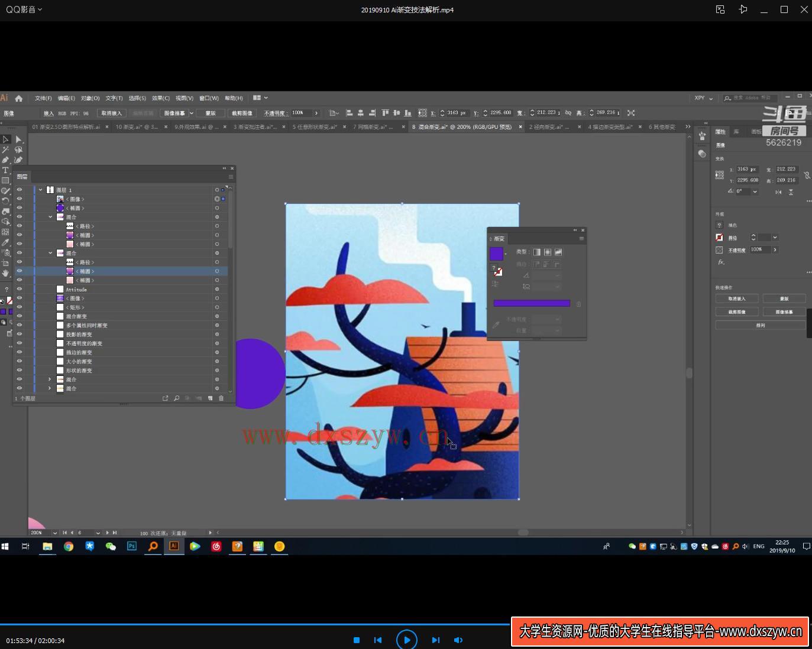This screenshot has height=649, width=812.
Task: Click the freeform gradient type icon
Action: [558, 252]
